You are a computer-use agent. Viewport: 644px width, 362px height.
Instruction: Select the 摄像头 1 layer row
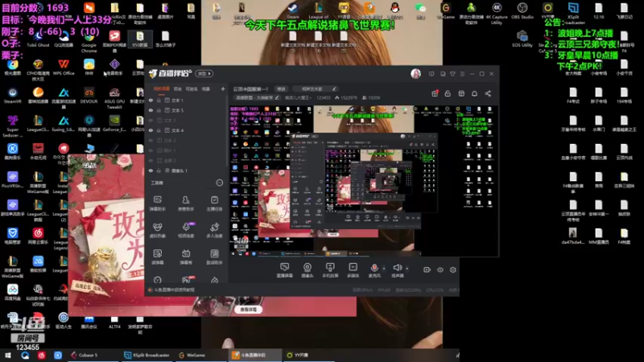click(x=186, y=171)
